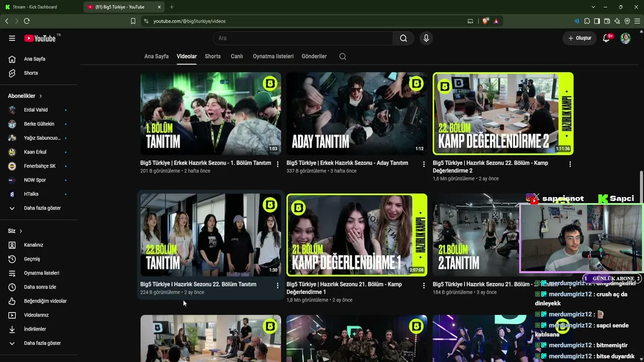Open options menu for 1. Bölüm Tanıtım video
The height and width of the screenshot is (362, 644).
coord(278,164)
